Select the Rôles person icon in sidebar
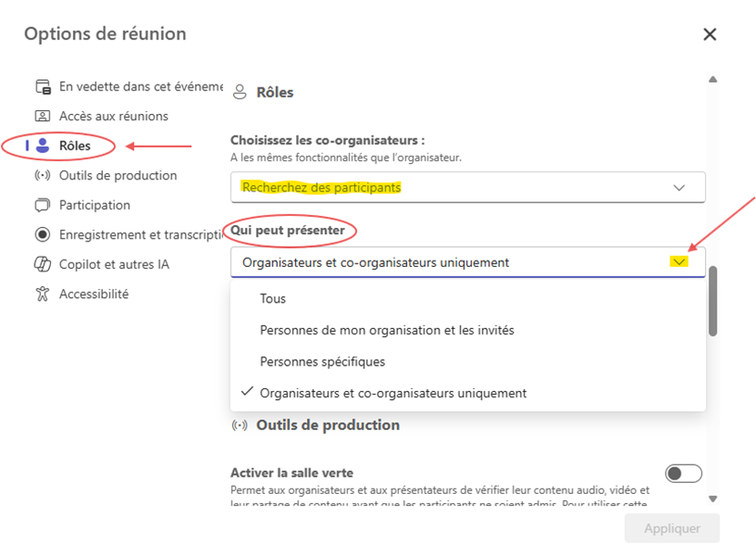The width and height of the screenshot is (756, 555). (x=43, y=146)
